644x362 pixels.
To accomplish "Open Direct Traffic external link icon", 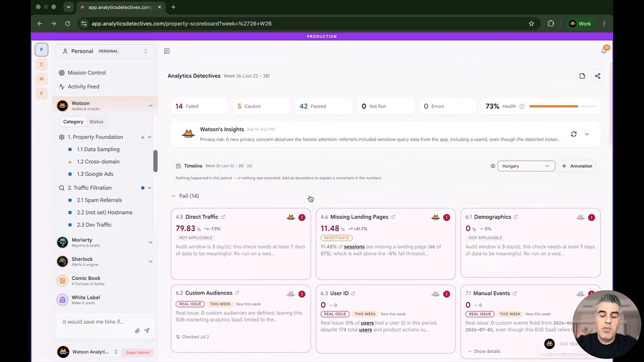I will pos(223,217).
